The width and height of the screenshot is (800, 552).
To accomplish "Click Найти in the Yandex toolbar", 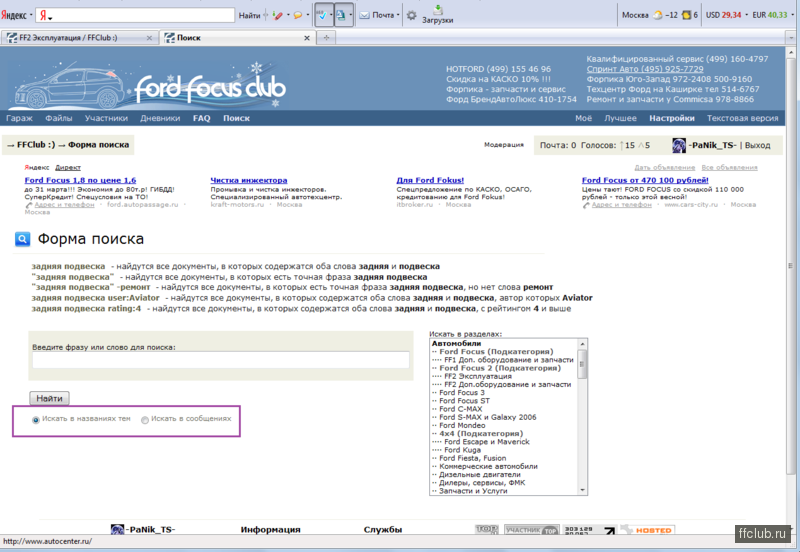I will coord(249,15).
